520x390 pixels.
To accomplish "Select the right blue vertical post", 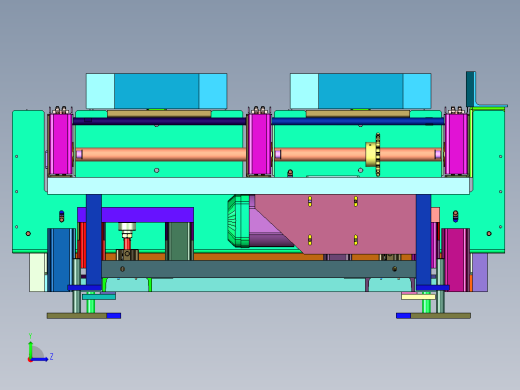I will click(x=423, y=239).
